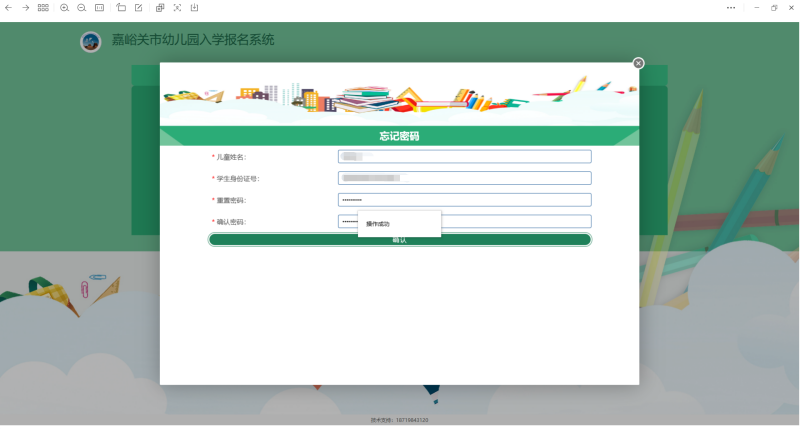Viewport: 800px width, 429px height.
Task: Focus the 确认密码 password field
Action: pos(515,221)
